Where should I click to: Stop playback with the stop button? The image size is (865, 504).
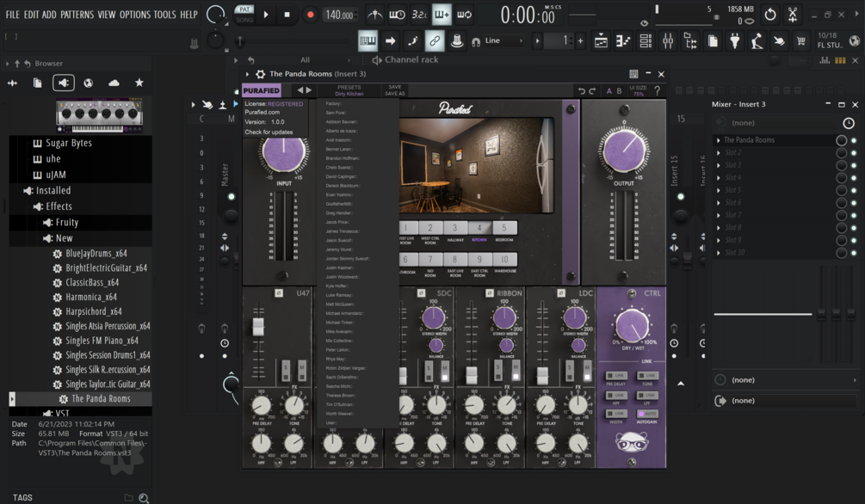(x=287, y=15)
